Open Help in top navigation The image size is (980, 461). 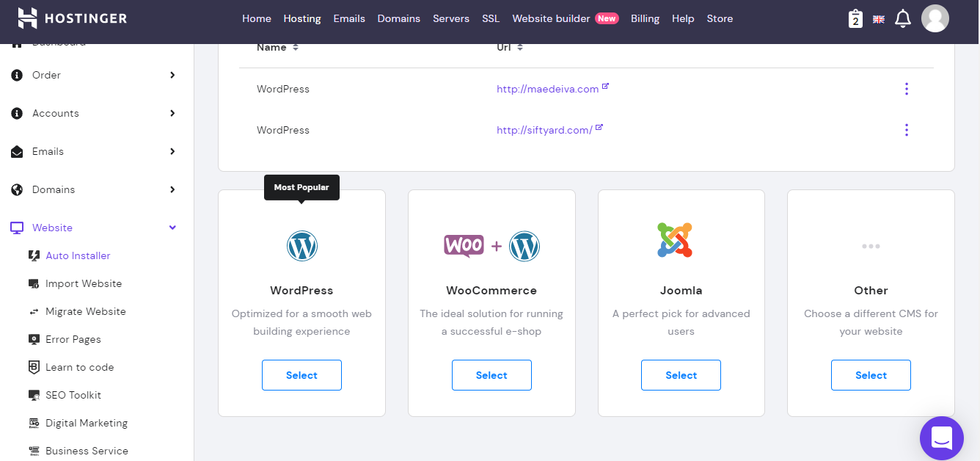(x=683, y=18)
